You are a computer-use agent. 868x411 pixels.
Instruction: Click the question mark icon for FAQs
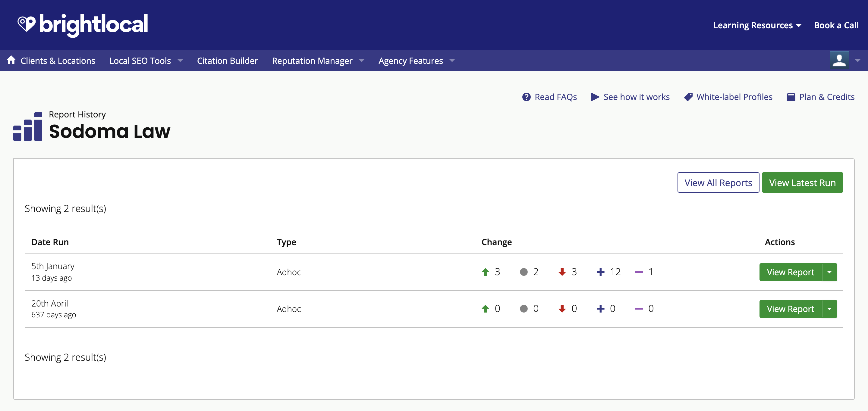(526, 97)
